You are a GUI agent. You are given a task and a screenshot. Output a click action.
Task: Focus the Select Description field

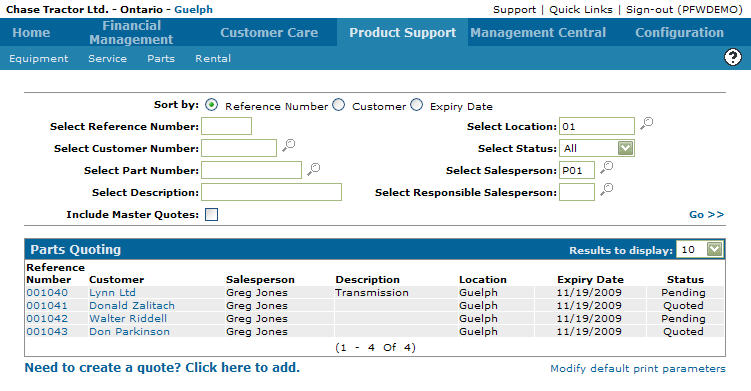click(272, 192)
